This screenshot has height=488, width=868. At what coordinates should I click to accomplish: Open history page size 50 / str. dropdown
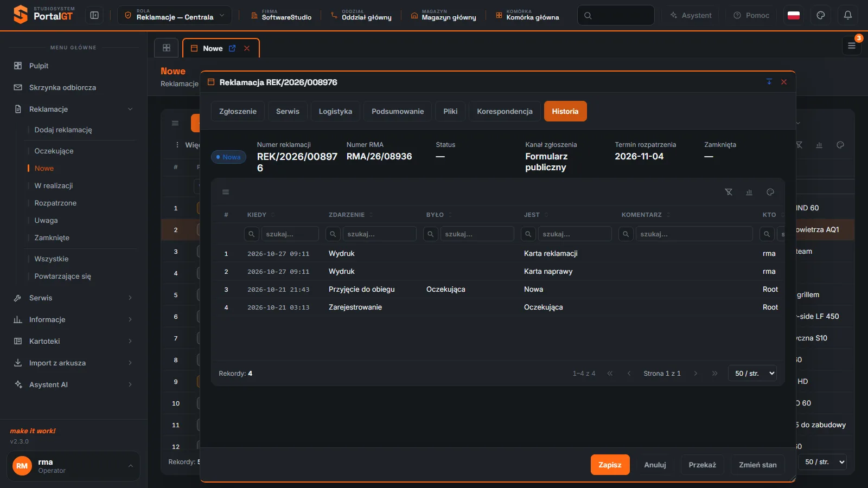752,373
